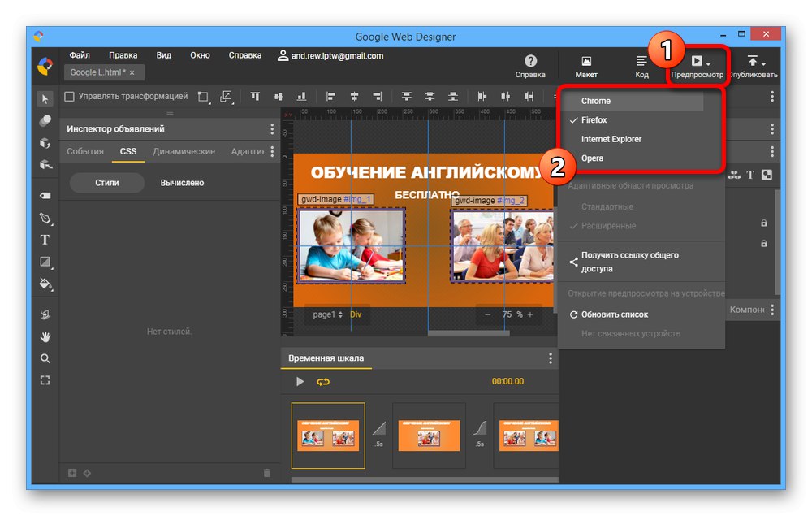Distribute elements by horizontal centers
The width and height of the screenshot is (812, 516).
[x=505, y=97]
